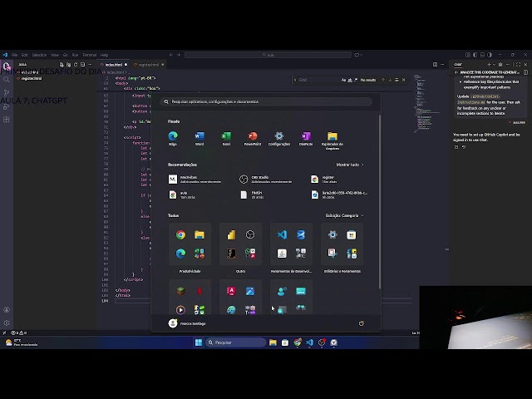532x399 pixels.
Task: Expand the Exibição: Categoria dropdown
Action: tap(344, 215)
